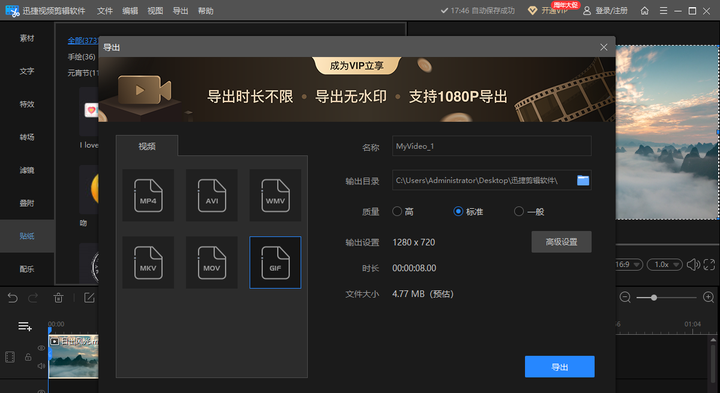
Task: Open the 滤镜 sidebar panel
Action: click(x=27, y=170)
